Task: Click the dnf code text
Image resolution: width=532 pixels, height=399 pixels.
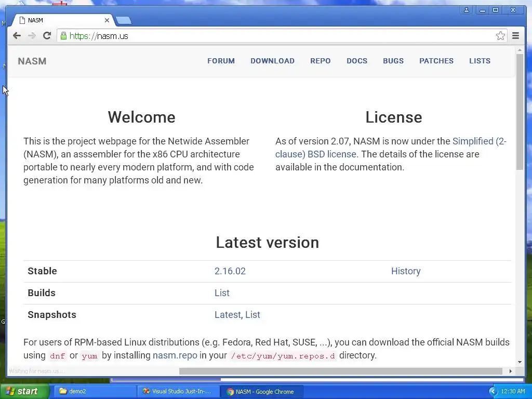Action: coord(57,356)
